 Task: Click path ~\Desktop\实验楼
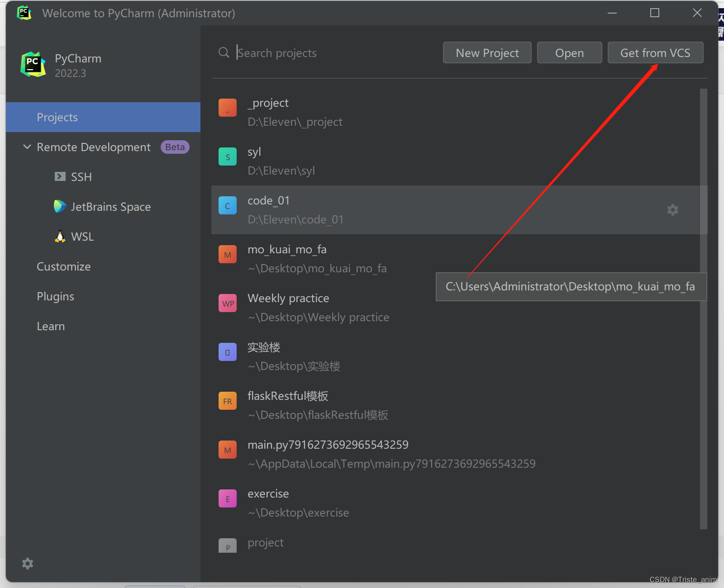pyautogui.click(x=294, y=366)
